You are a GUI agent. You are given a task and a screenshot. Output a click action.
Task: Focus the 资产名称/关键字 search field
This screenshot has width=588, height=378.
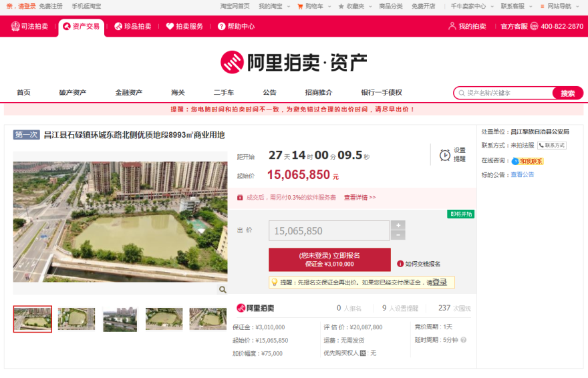pos(504,93)
